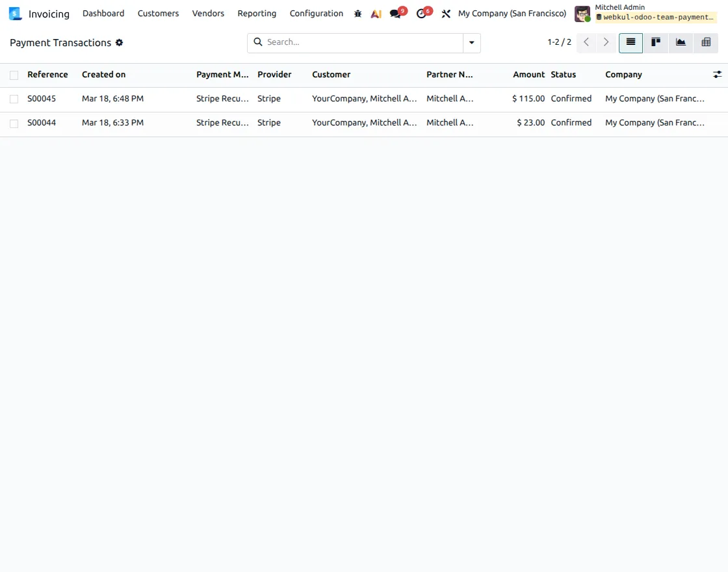Open the Discuss messages icon
The height and width of the screenshot is (572, 728).
396,13
